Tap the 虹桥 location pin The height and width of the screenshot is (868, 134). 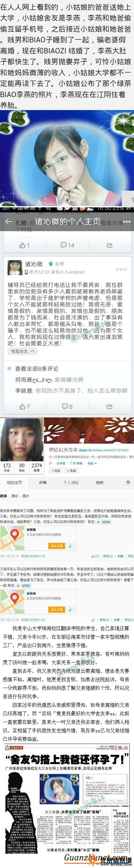click(x=57, y=264)
